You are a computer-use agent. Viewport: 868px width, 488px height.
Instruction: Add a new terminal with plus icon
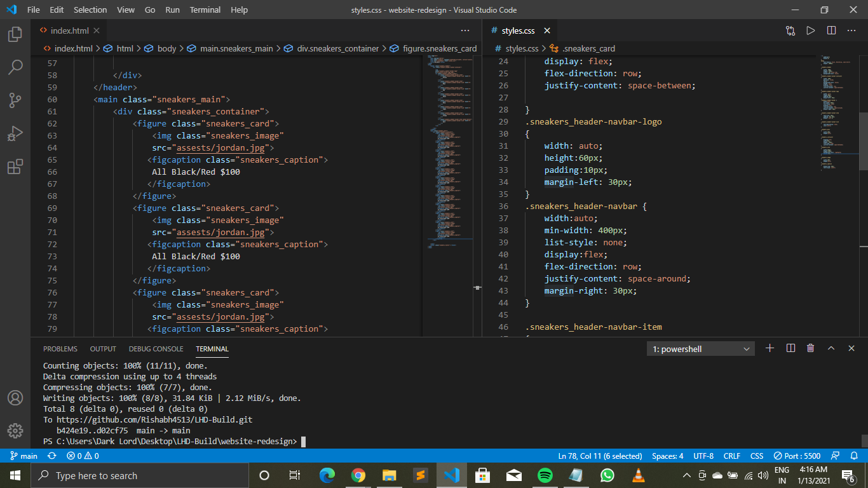click(x=770, y=348)
